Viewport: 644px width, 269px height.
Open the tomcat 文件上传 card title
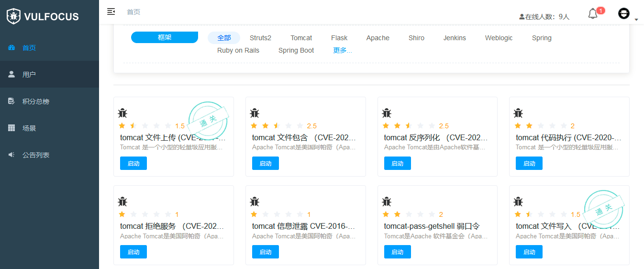172,138
